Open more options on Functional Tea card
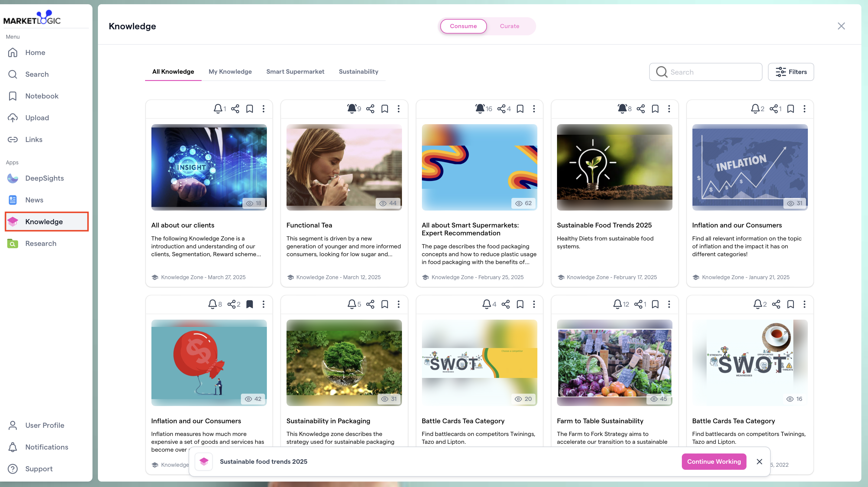Screen dimensions: 868x487 (399, 108)
